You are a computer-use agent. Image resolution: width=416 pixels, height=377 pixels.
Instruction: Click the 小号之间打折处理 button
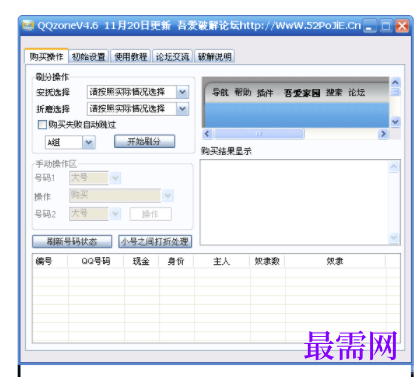(155, 241)
